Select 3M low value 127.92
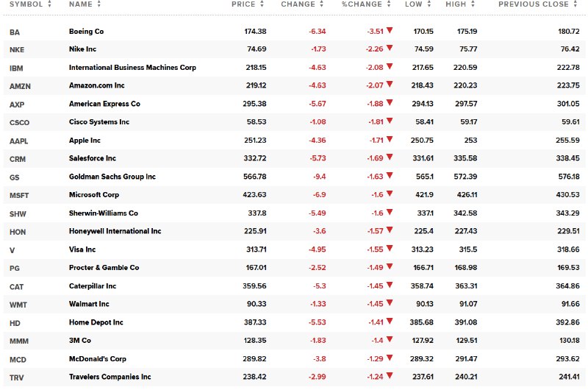The image size is (588, 390). [x=421, y=341]
